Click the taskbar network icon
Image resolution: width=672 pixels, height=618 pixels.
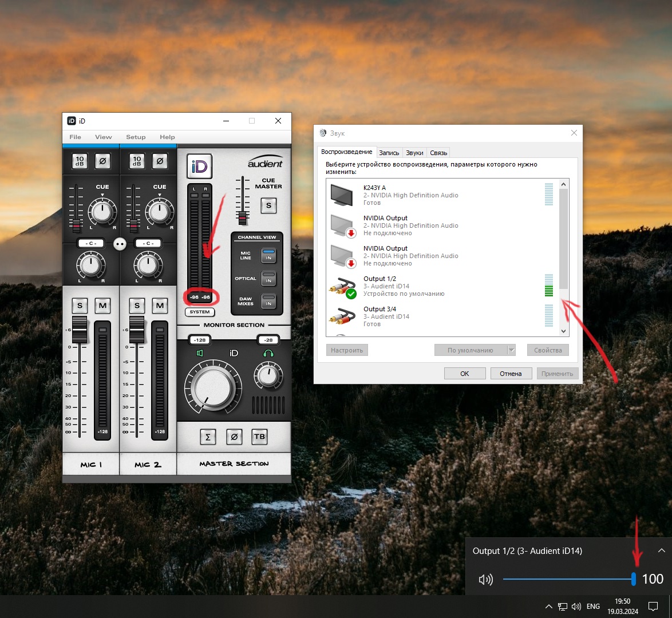pyautogui.click(x=562, y=607)
